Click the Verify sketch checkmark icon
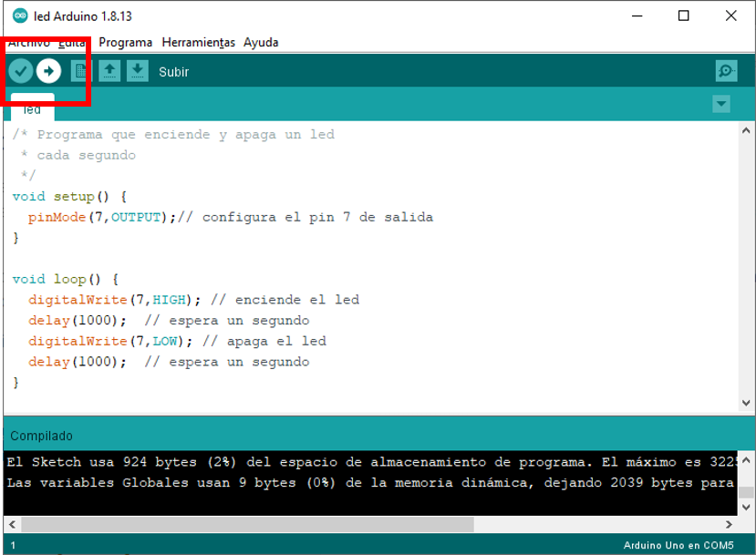756x555 pixels. pos(21,71)
